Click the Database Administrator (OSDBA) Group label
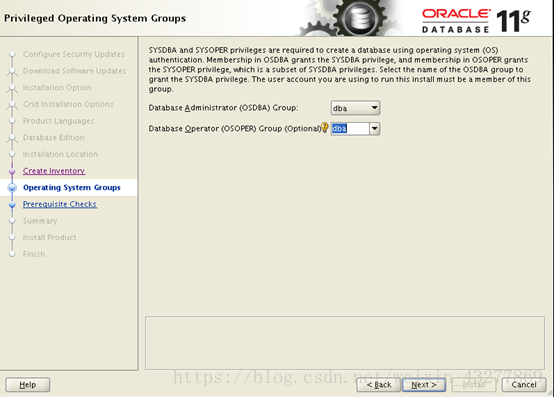Viewport: 554px width, 397px height. [223, 108]
